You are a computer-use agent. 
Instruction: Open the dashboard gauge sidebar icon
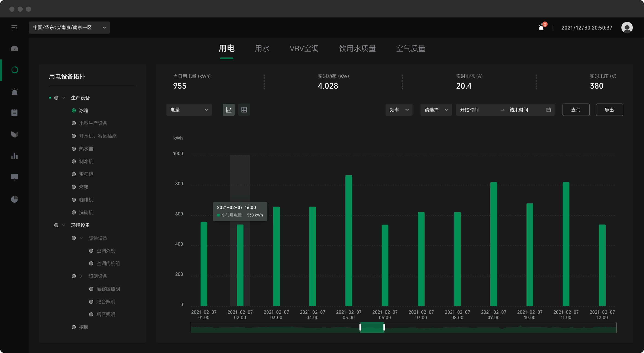point(14,49)
